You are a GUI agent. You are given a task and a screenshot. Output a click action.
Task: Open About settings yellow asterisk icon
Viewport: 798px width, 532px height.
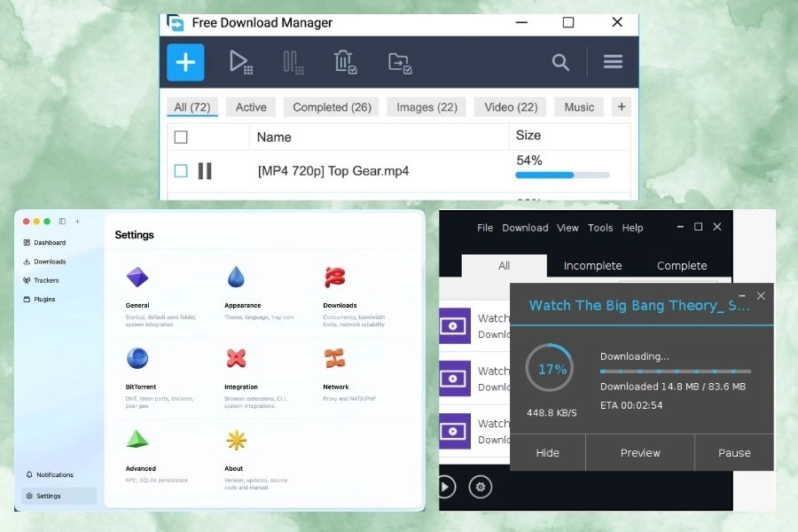click(x=237, y=441)
